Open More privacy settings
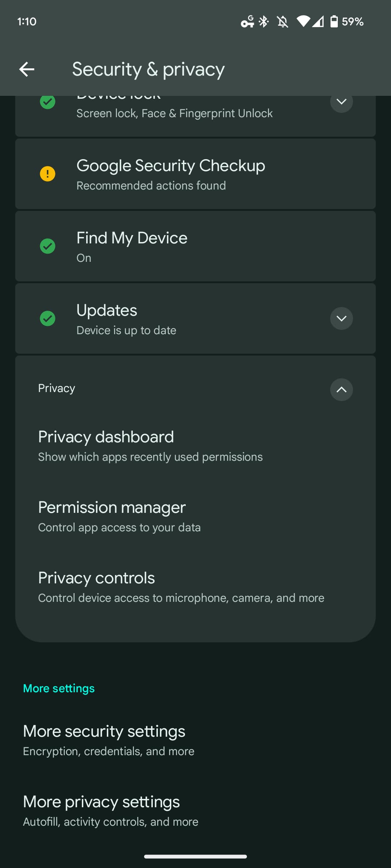Image resolution: width=391 pixels, height=868 pixels. point(110,811)
